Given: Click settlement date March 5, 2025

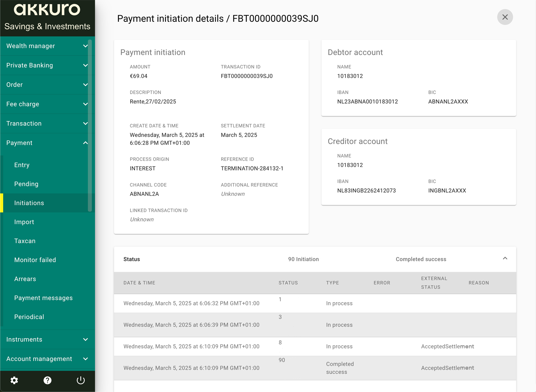Looking at the screenshot, I should [x=239, y=135].
